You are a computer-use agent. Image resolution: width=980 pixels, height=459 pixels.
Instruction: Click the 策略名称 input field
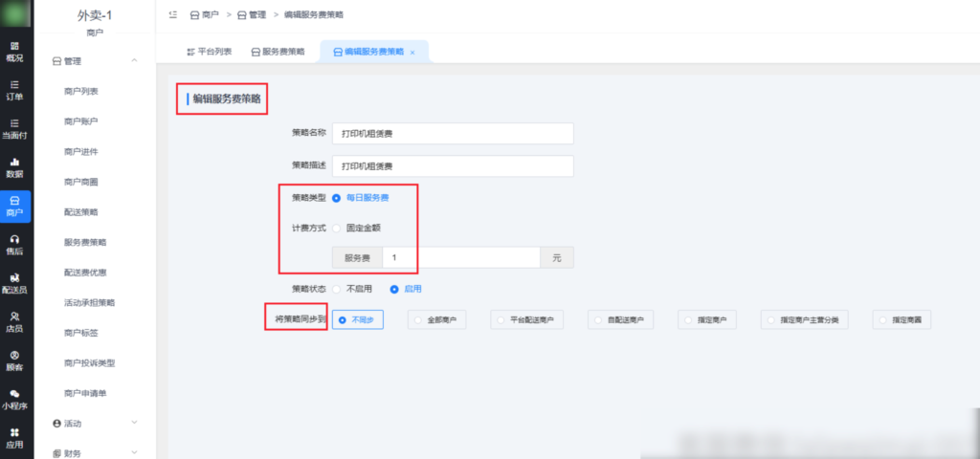[453, 134]
